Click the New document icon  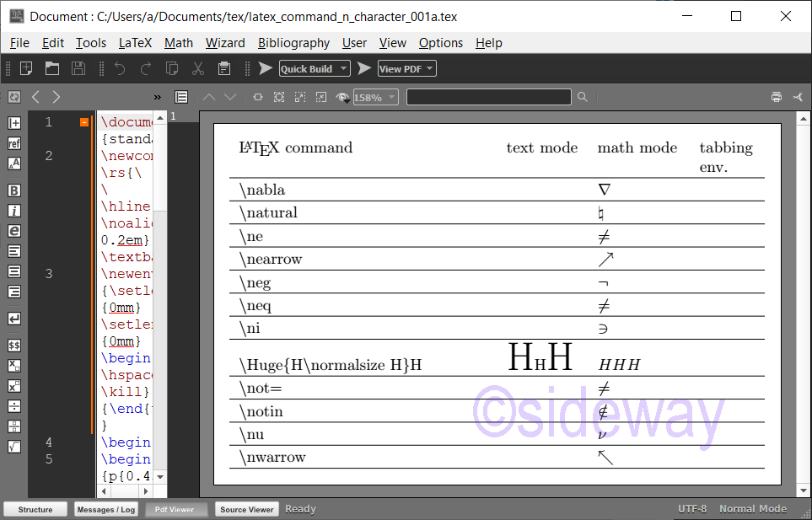coord(27,69)
